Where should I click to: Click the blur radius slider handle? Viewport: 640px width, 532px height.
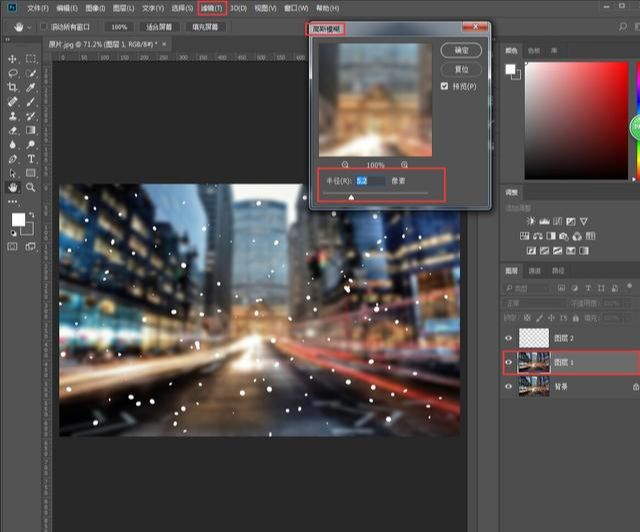(x=351, y=197)
